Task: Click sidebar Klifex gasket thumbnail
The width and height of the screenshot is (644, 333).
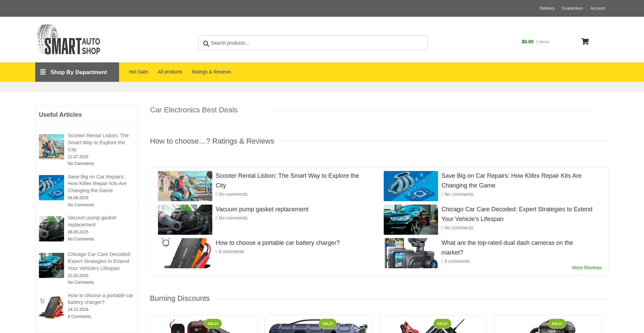Action: pos(51,187)
